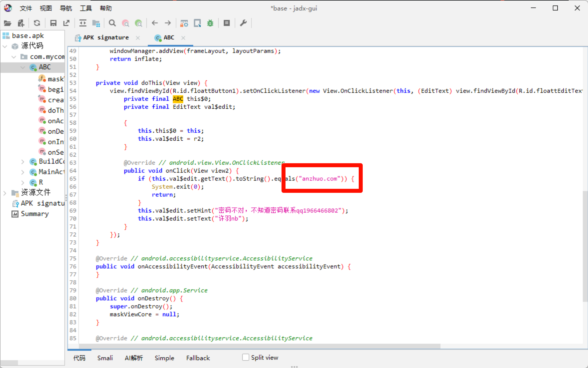
Task: Click highlighted ABC in line 55
Action: click(178, 99)
